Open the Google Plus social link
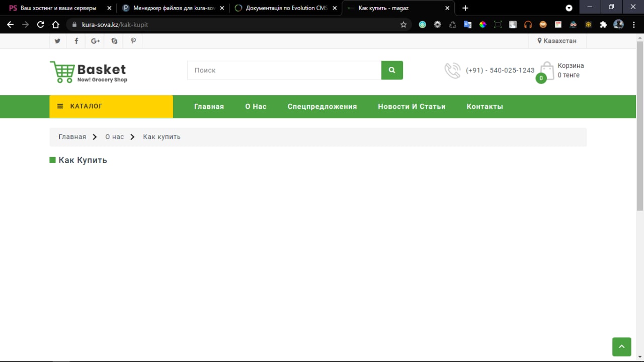The width and height of the screenshot is (644, 362). pos(96,41)
